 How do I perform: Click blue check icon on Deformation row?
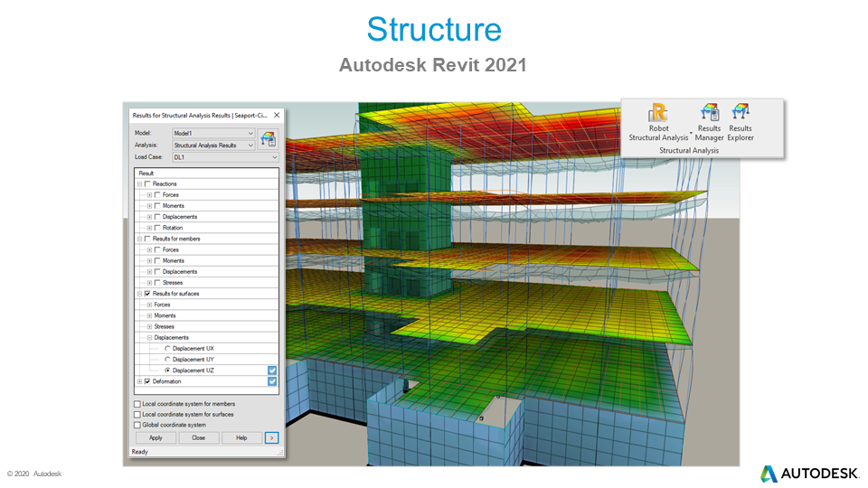tap(272, 381)
